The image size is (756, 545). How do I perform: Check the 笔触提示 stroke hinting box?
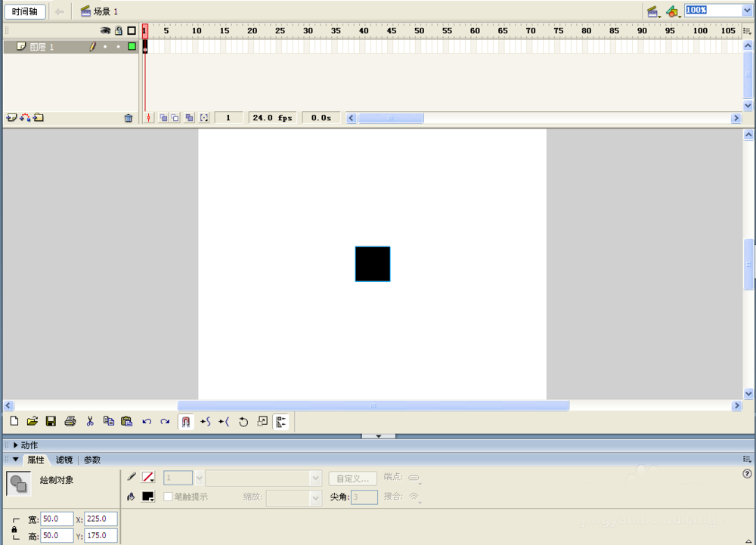[x=168, y=497]
